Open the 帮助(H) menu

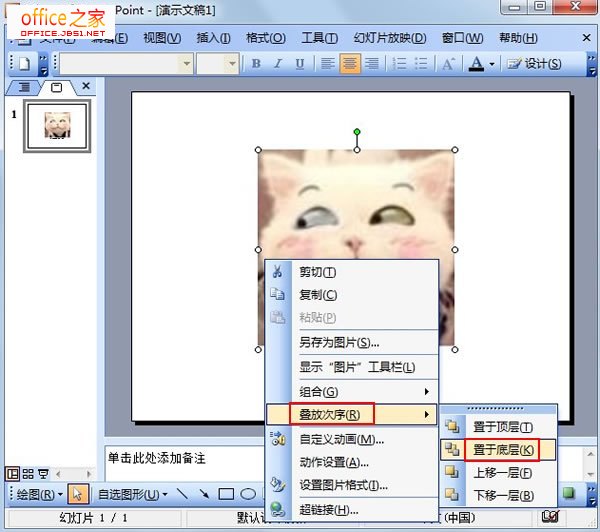pos(518,38)
